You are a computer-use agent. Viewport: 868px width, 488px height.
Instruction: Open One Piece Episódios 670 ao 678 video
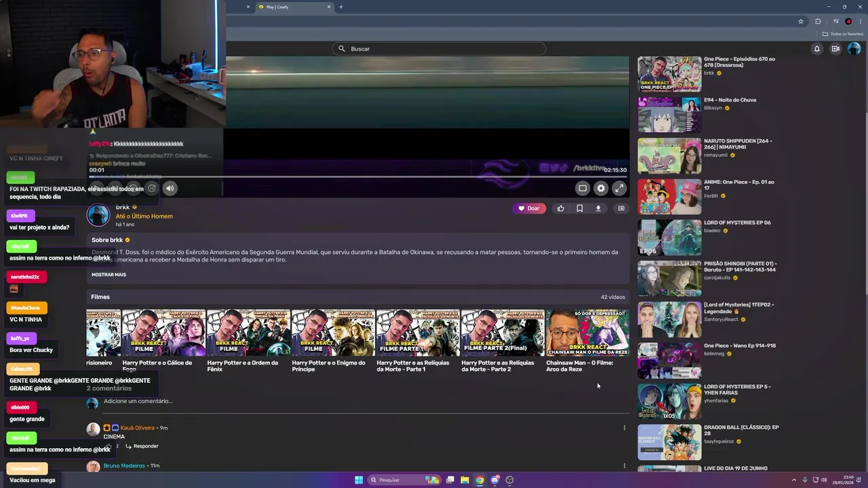click(669, 74)
